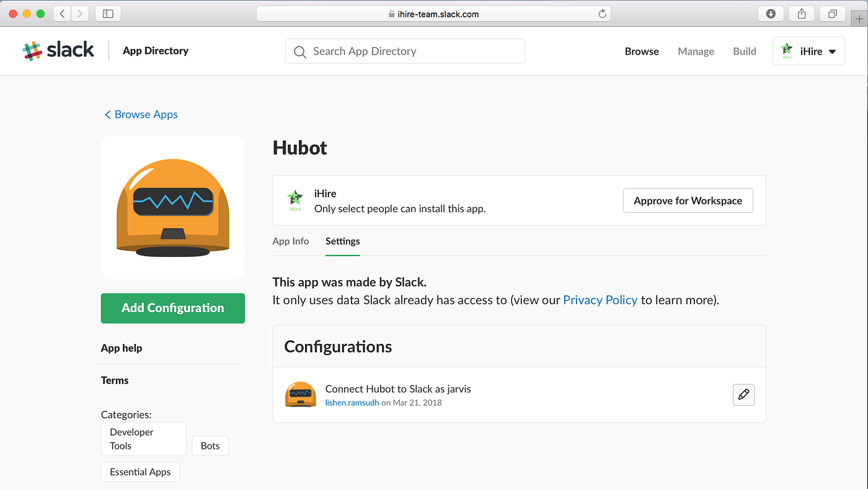
Task: Click the Safari share icon
Action: 802,14
